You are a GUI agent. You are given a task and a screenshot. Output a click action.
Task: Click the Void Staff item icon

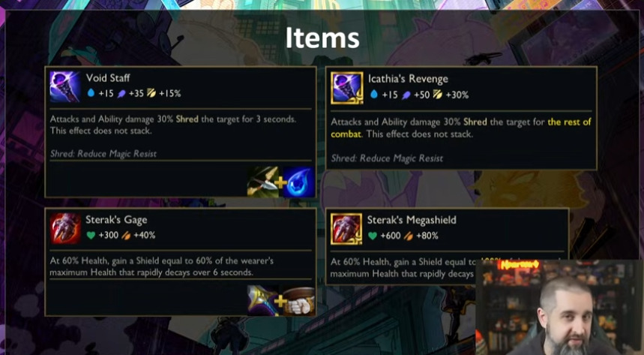[x=65, y=86]
